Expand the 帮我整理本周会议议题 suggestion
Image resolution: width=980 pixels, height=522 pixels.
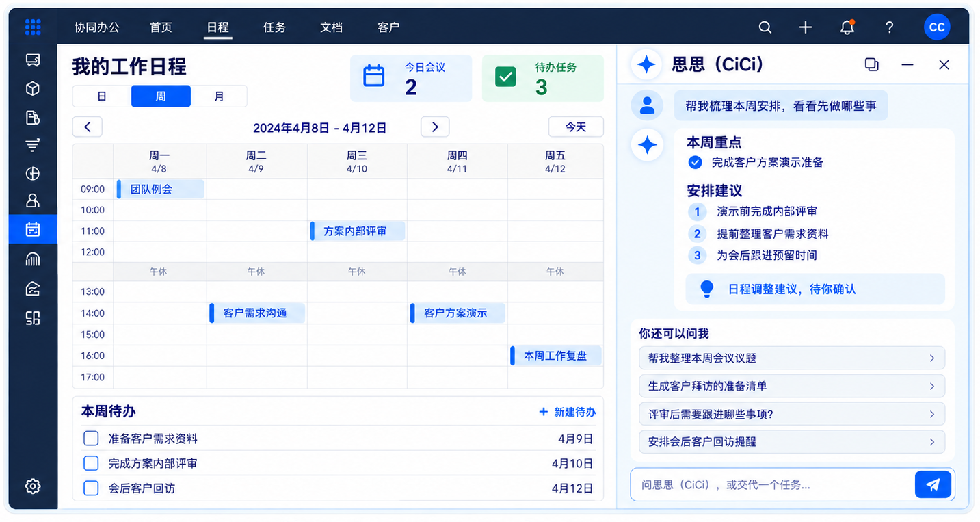pos(792,358)
